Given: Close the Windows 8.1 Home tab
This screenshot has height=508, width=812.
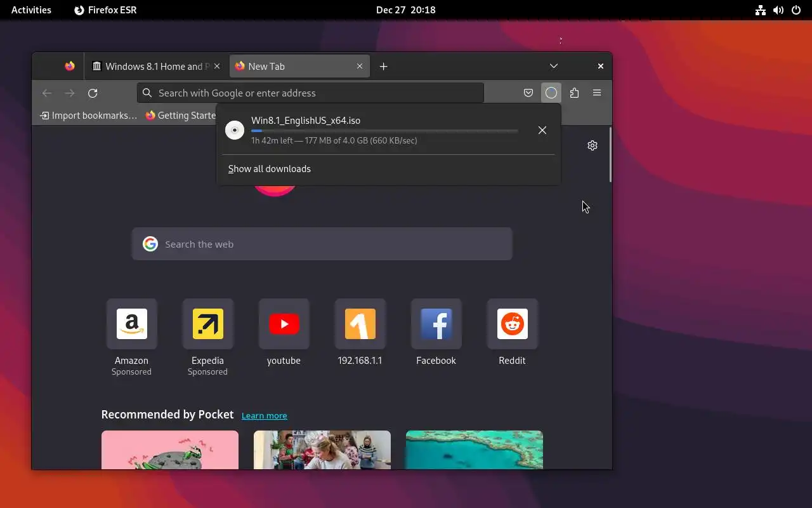Looking at the screenshot, I should click(217, 66).
